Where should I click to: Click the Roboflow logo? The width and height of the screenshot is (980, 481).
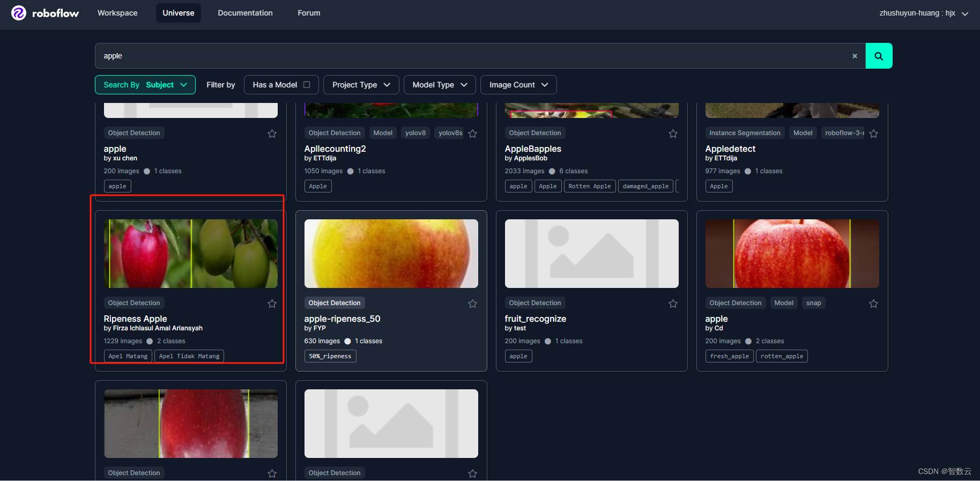click(45, 13)
